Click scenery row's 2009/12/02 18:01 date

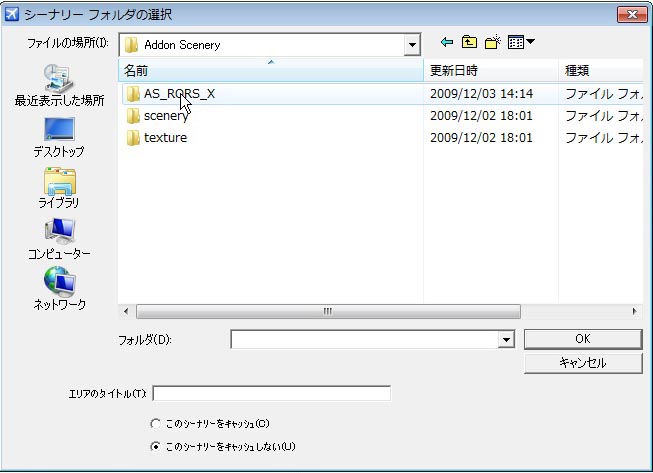(481, 116)
